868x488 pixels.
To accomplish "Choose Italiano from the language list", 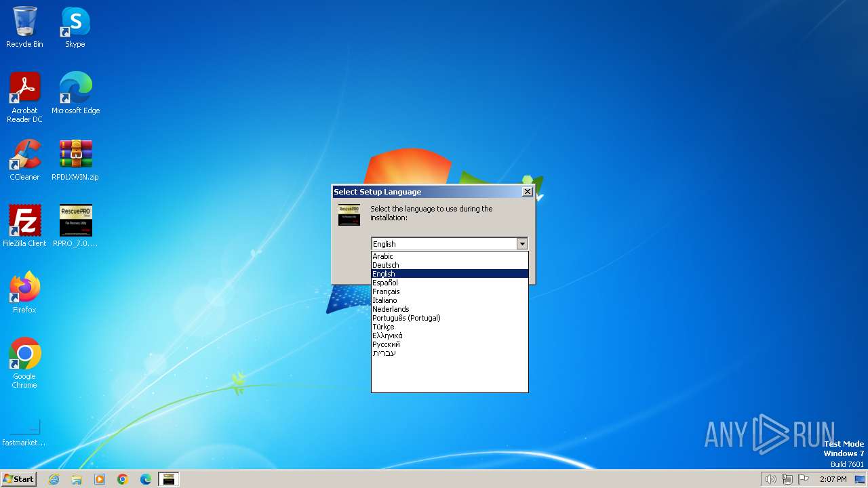I will 450,300.
